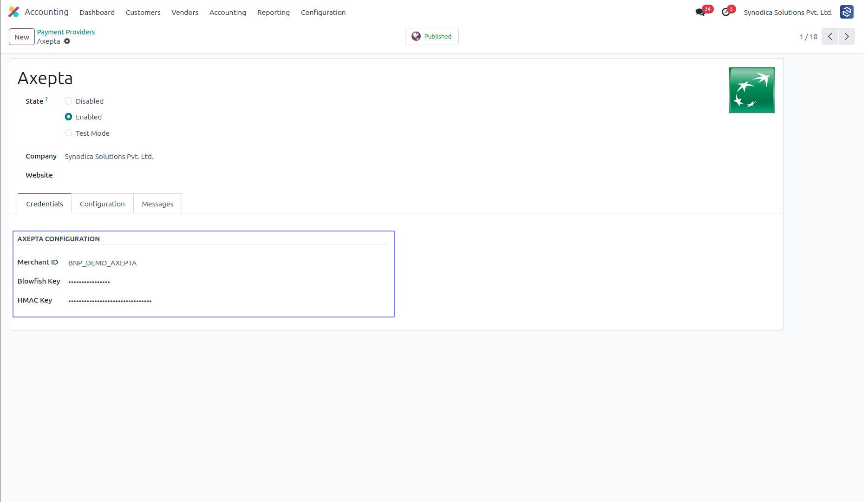Viewport: 868px width, 502px height.
Task: Select the Enabled state radio button
Action: [x=68, y=117]
